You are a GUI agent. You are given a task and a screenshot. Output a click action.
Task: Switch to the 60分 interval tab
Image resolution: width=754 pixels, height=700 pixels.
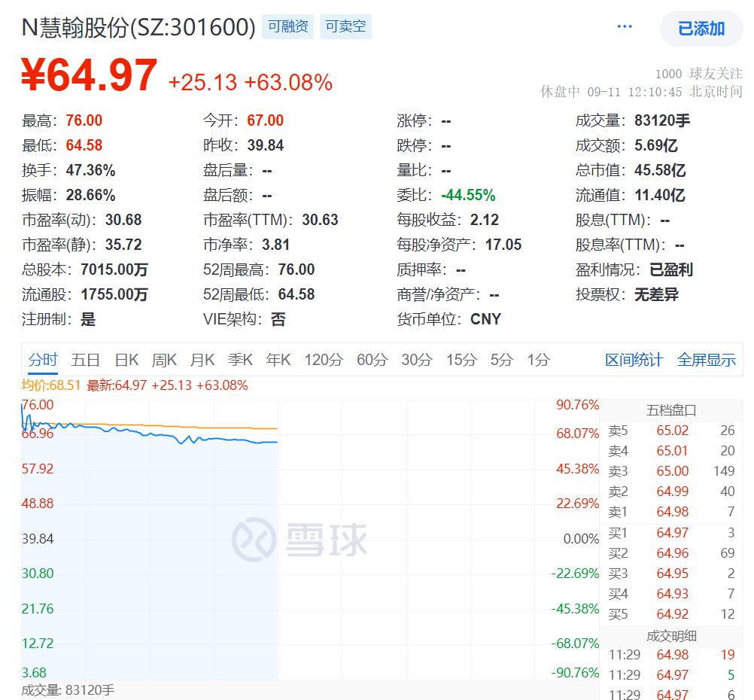371,360
